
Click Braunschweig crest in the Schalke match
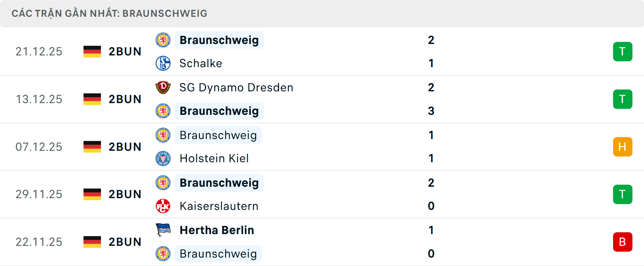click(163, 40)
